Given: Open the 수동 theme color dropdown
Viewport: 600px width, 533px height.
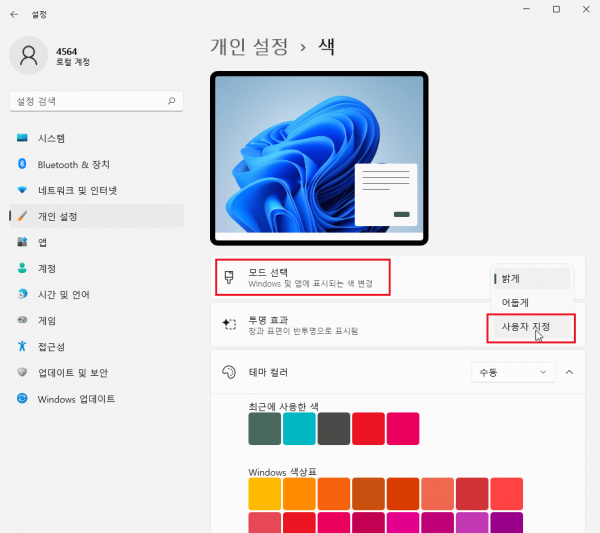Looking at the screenshot, I should point(513,372).
